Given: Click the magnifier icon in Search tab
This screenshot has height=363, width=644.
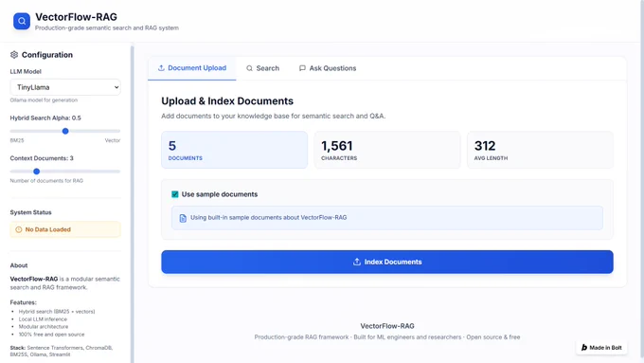Looking at the screenshot, I should click(249, 68).
